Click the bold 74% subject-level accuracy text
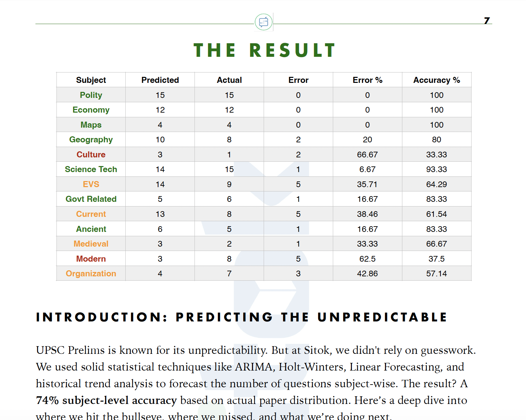The image size is (526, 420). click(106, 400)
